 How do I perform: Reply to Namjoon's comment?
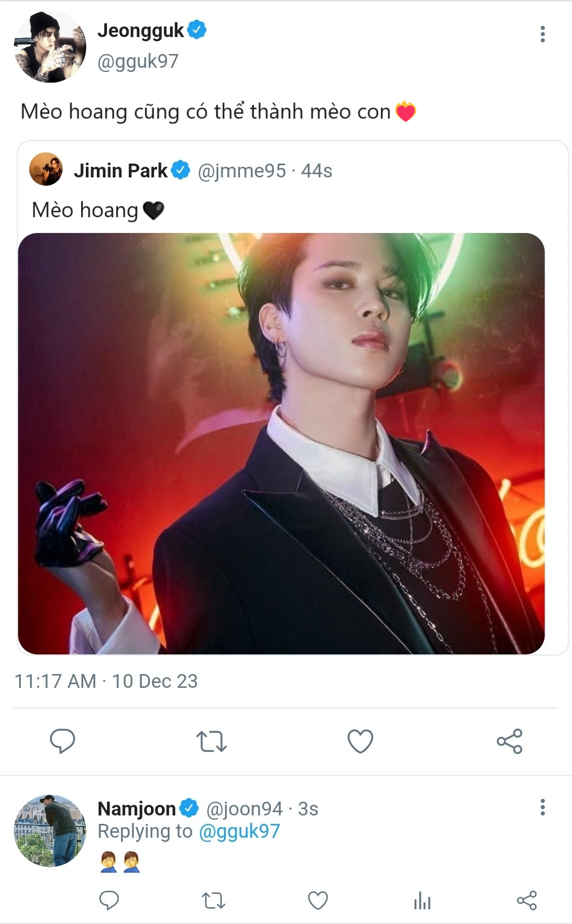[x=109, y=900]
